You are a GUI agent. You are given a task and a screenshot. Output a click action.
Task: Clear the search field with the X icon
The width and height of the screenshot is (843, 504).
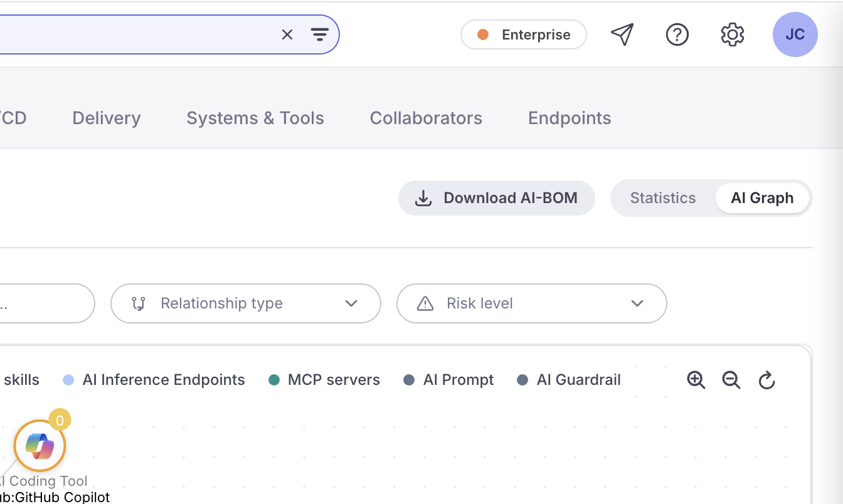(287, 34)
